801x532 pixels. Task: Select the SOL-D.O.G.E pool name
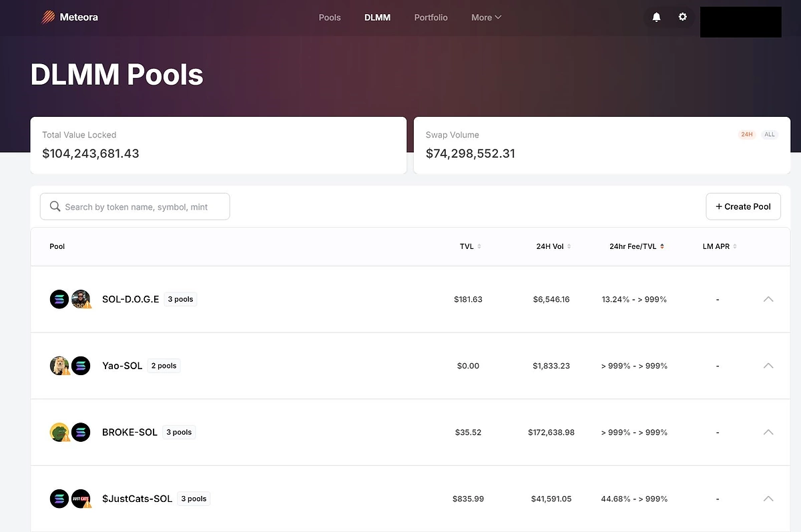(x=131, y=299)
